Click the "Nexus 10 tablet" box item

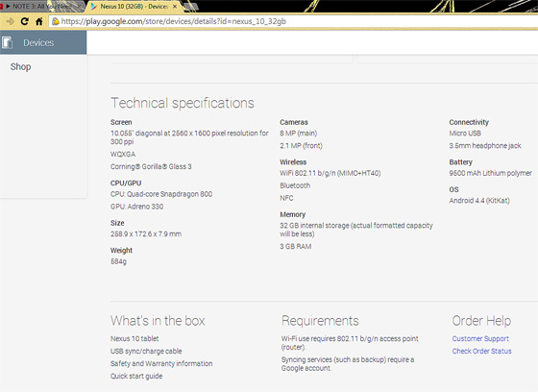pos(134,338)
